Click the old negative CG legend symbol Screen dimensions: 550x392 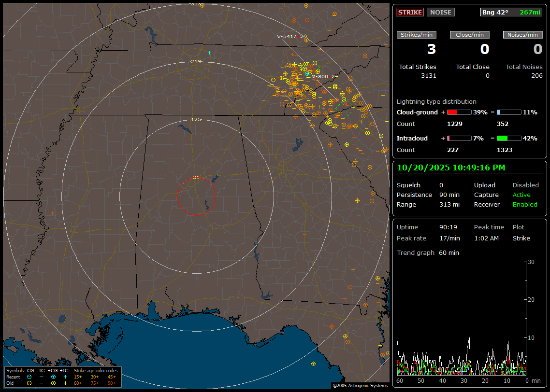click(x=29, y=383)
